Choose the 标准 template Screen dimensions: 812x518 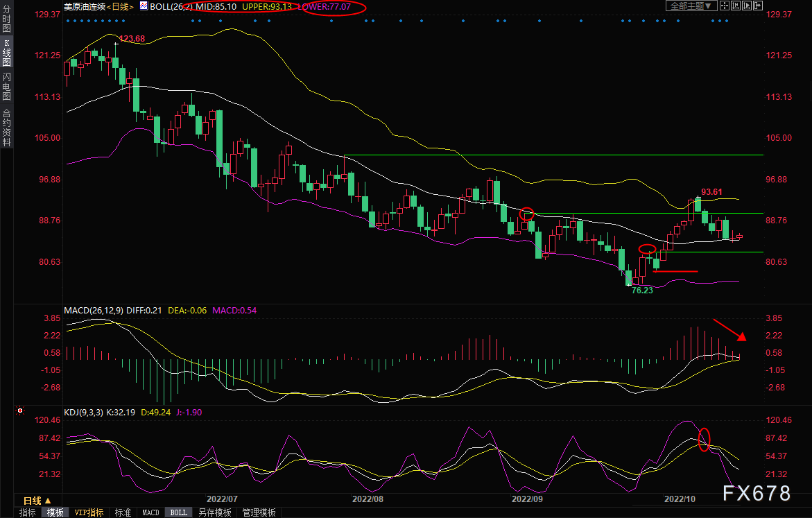click(123, 512)
